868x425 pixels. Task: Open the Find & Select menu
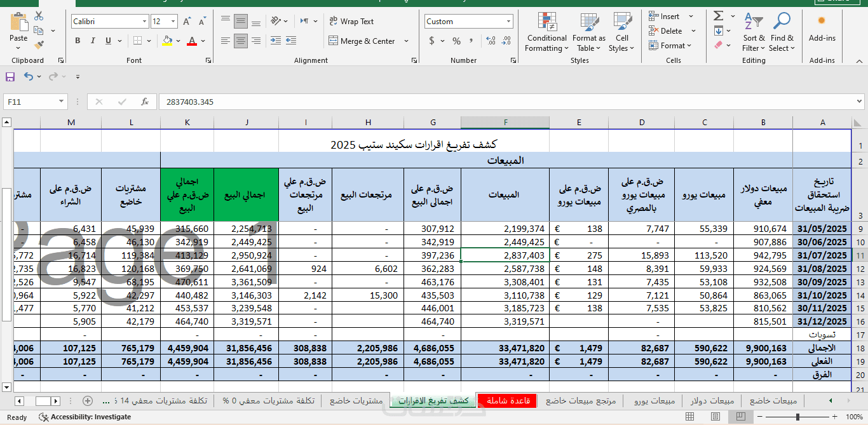[x=782, y=32]
